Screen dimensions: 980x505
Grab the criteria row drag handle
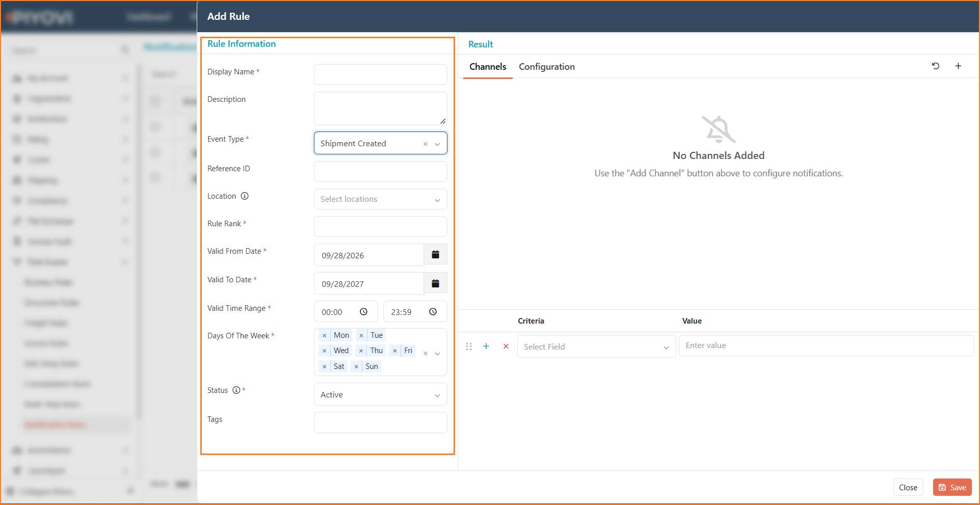469,346
